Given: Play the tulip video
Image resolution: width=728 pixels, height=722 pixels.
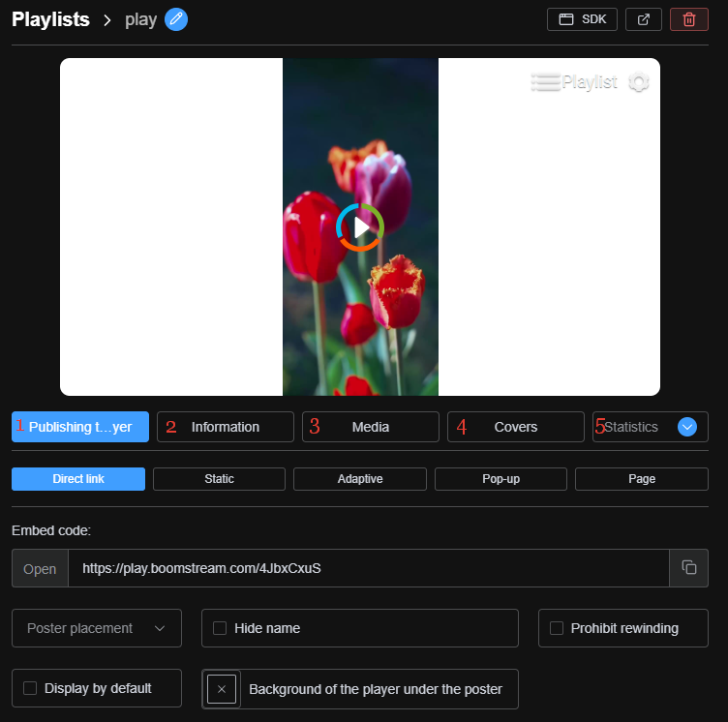Looking at the screenshot, I should coord(360,227).
